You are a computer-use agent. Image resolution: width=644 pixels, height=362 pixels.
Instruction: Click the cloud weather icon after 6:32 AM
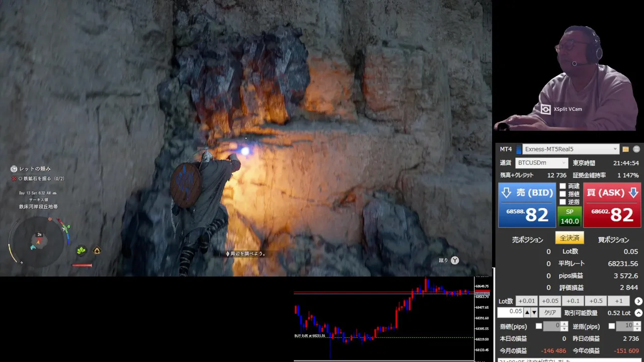54,193
